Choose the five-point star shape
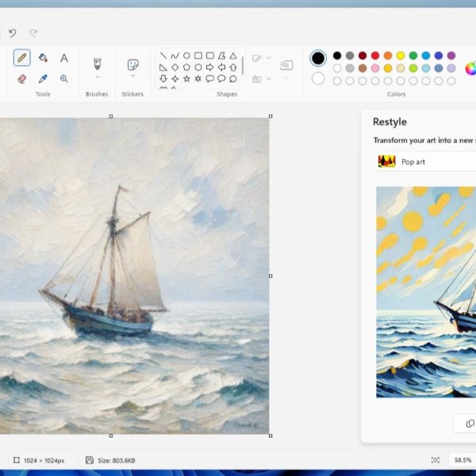Screen dimensions: 476x476 pos(186,79)
